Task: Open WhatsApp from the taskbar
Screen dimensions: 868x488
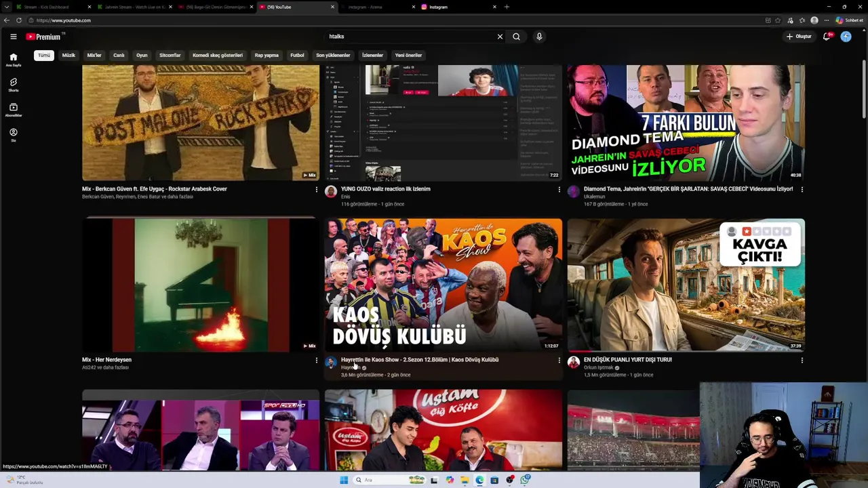Action: click(525, 480)
